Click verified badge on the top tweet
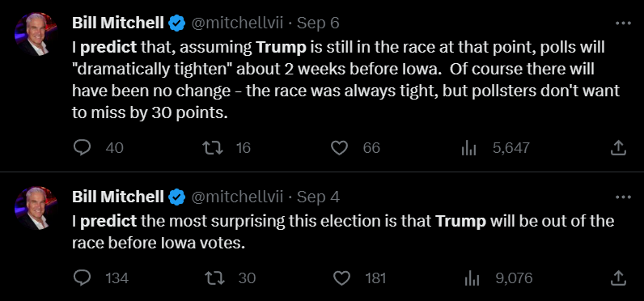 coord(177,23)
